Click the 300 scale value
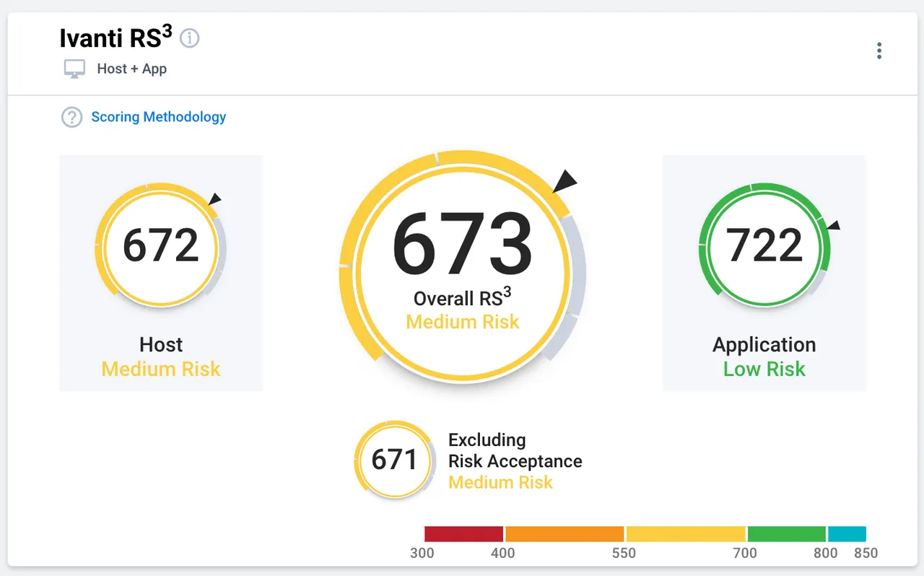The width and height of the screenshot is (924, 576). click(x=422, y=554)
